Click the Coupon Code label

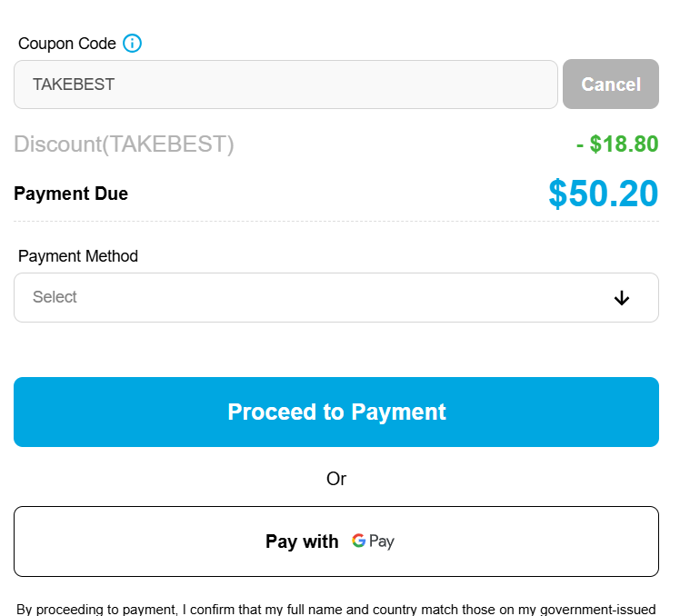click(67, 44)
